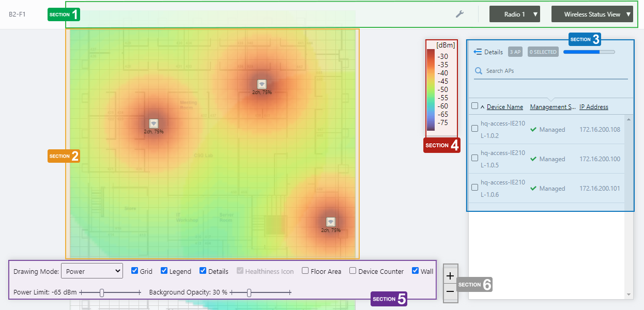Select the top-center access point icon

(262, 84)
